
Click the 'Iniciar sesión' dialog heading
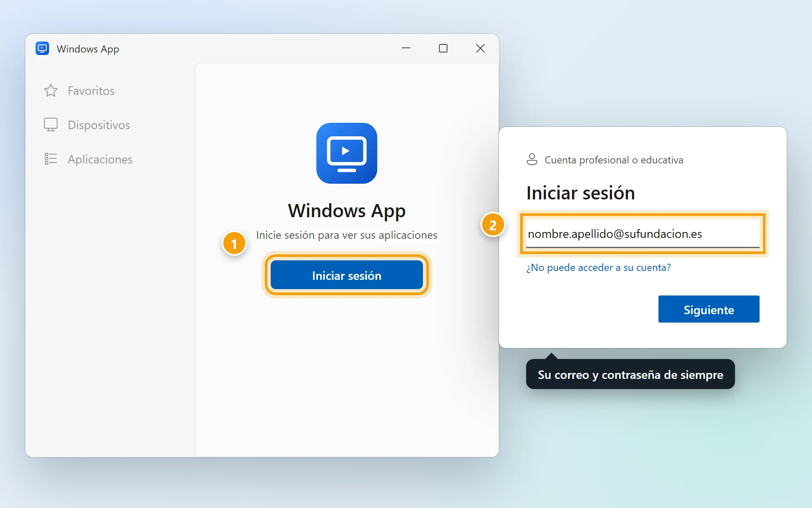(581, 193)
